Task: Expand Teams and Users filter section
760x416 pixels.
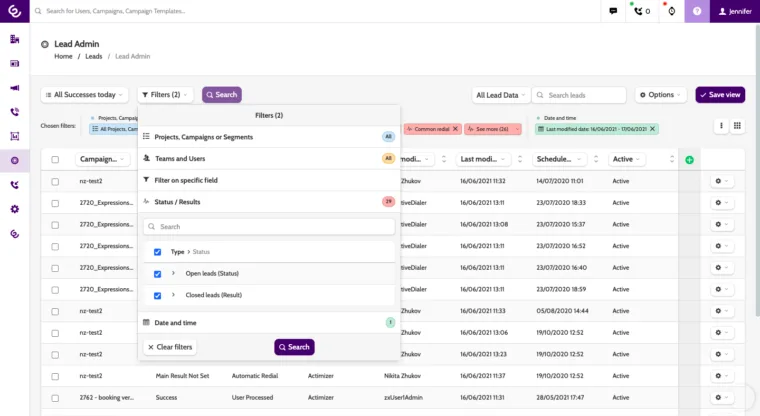Action: point(269,159)
